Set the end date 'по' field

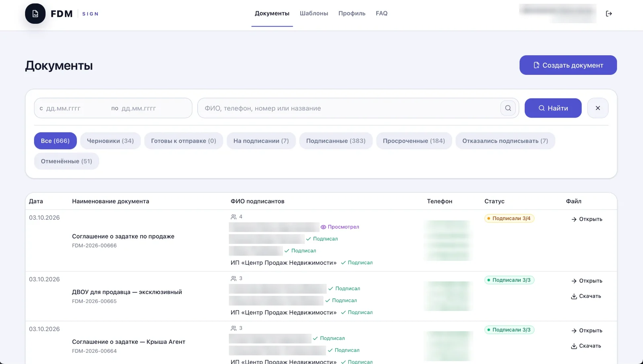[145, 108]
